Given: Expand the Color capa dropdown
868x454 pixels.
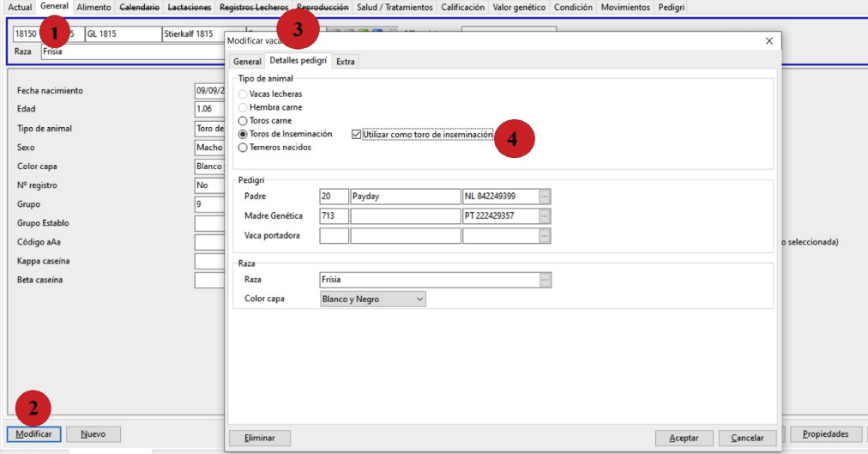Looking at the screenshot, I should pyautogui.click(x=372, y=299).
